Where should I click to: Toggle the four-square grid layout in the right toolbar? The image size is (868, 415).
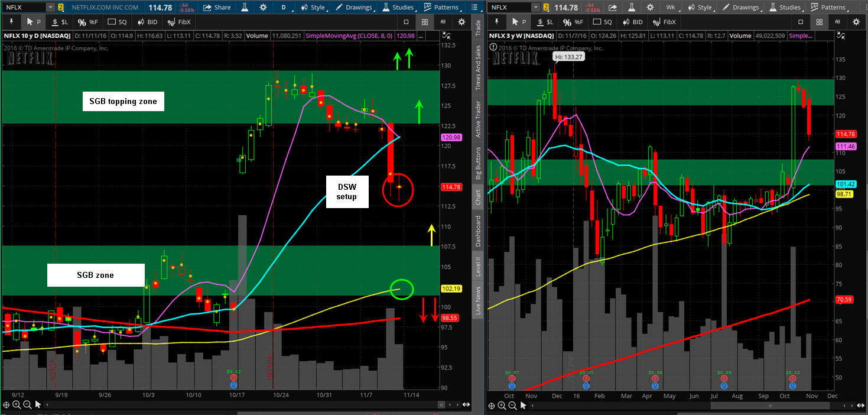pos(819,22)
